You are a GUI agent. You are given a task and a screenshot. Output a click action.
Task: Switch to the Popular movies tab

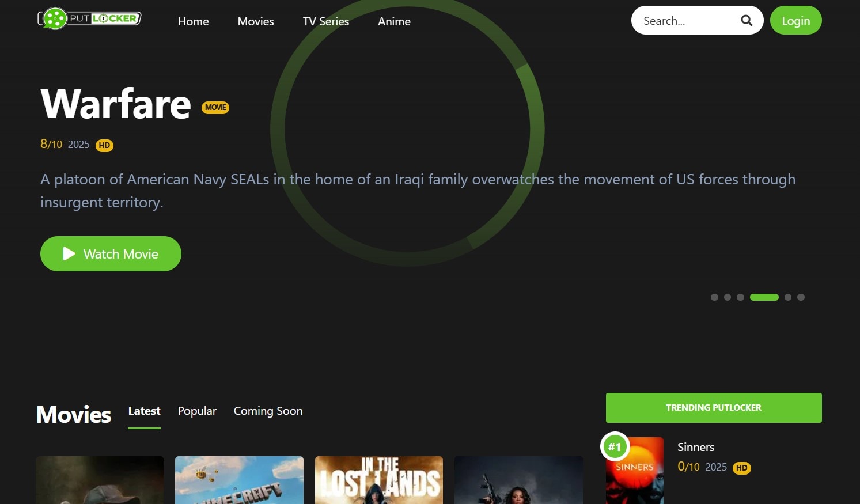pyautogui.click(x=197, y=411)
